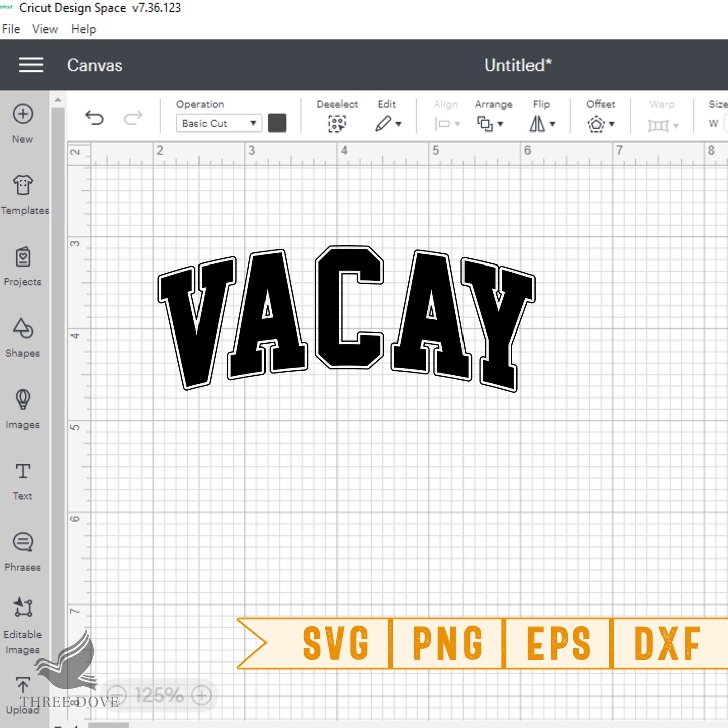Screen dimensions: 728x728
Task: Click the dark operation color swatch
Action: pyautogui.click(x=277, y=123)
